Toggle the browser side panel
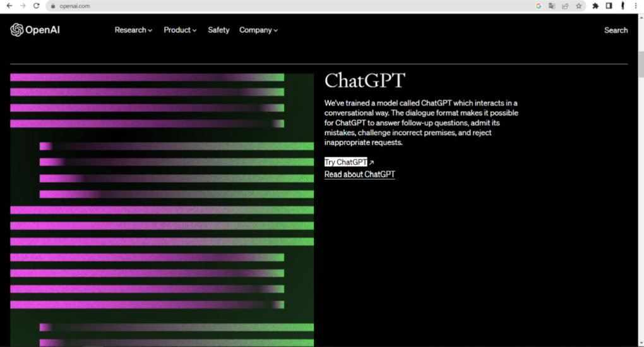The image size is (644, 347). (609, 6)
